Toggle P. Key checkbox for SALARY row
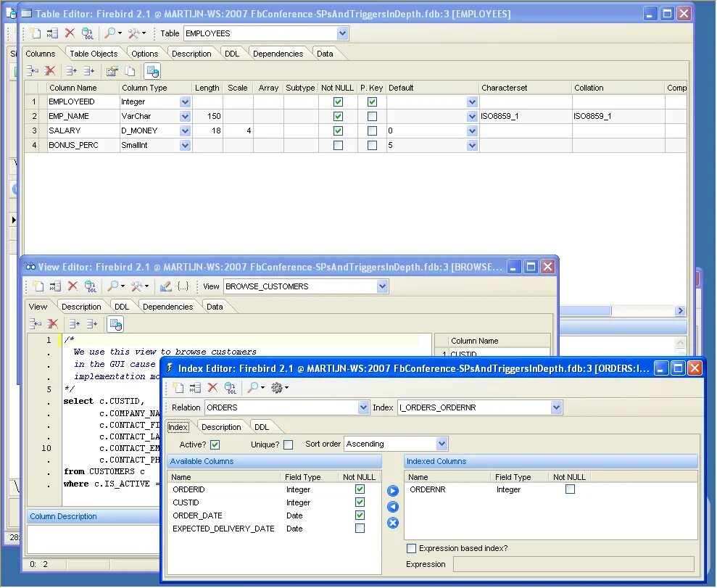 (x=372, y=131)
